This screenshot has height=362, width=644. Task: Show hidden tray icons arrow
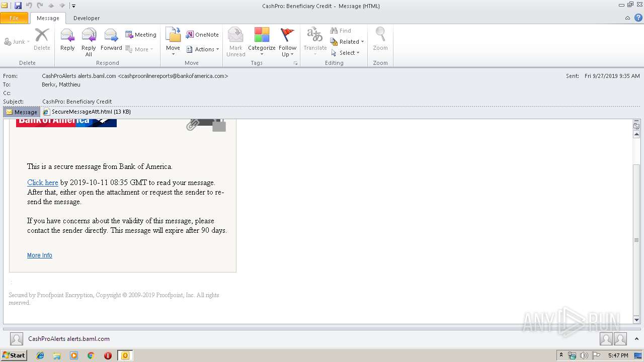(x=561, y=355)
